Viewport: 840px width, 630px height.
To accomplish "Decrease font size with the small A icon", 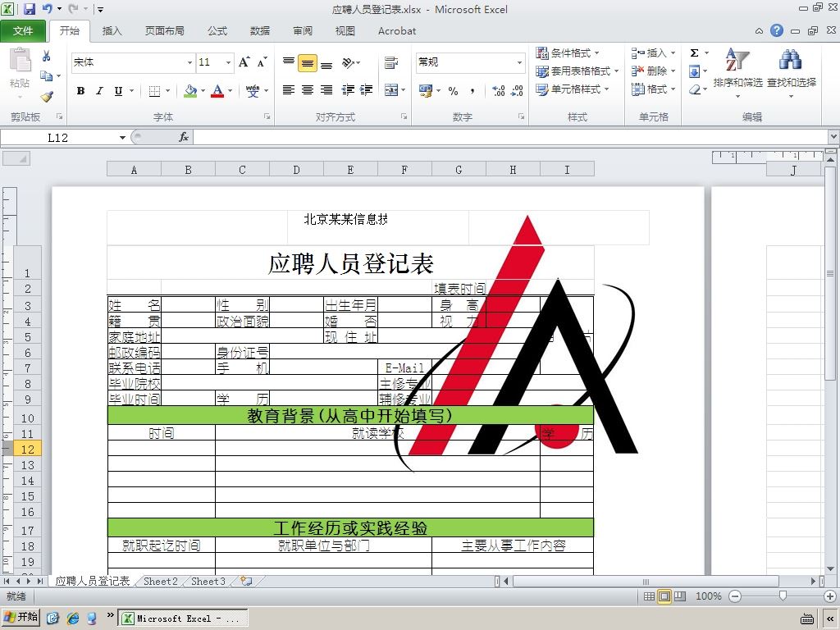I will click(262, 62).
